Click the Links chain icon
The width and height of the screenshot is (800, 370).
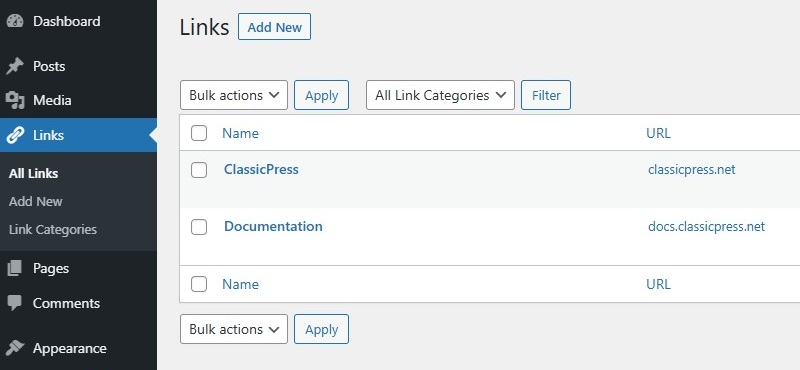tap(15, 135)
